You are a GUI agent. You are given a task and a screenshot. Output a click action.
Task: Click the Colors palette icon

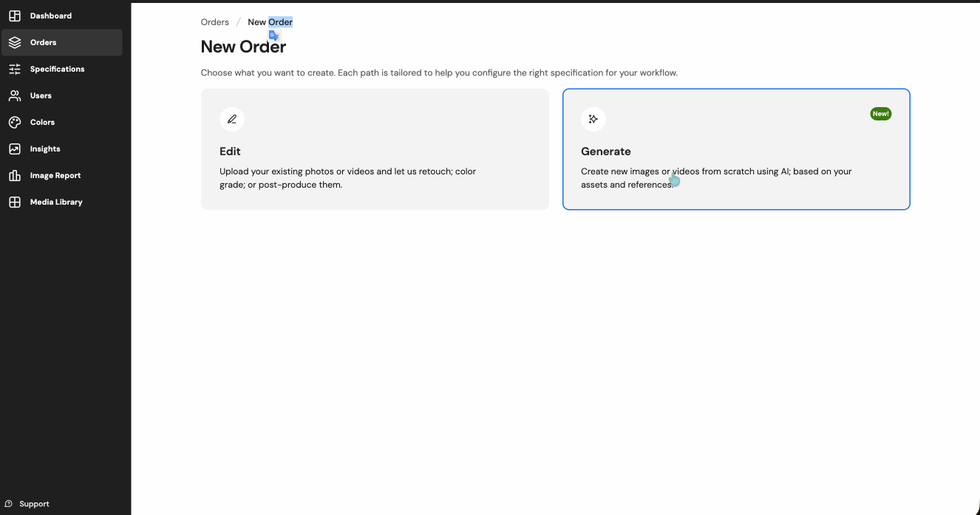pyautogui.click(x=15, y=122)
